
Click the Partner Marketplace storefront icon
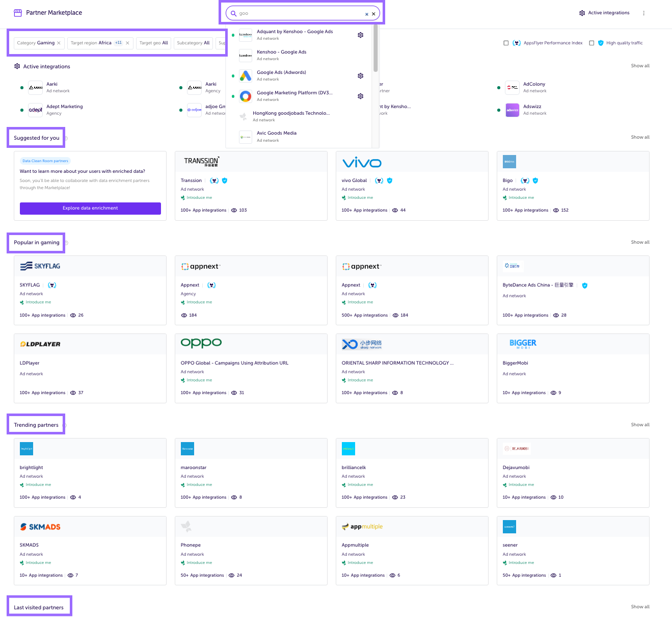tap(18, 13)
